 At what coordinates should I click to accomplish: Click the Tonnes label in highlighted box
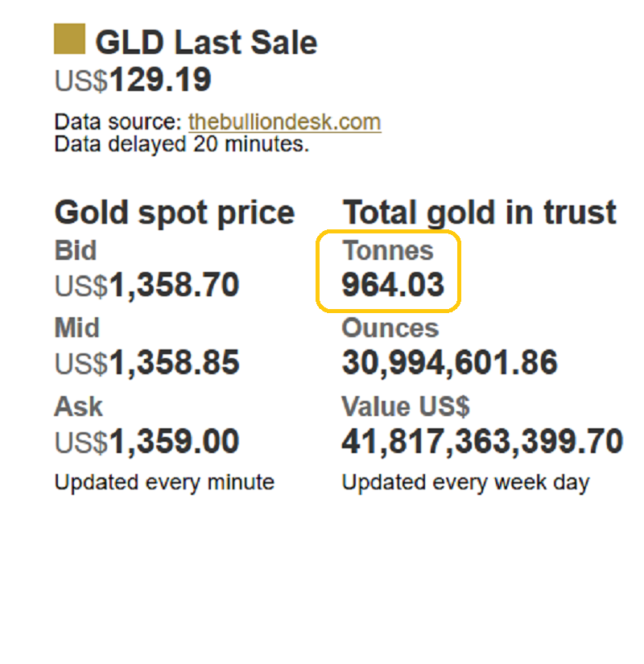coord(388,250)
